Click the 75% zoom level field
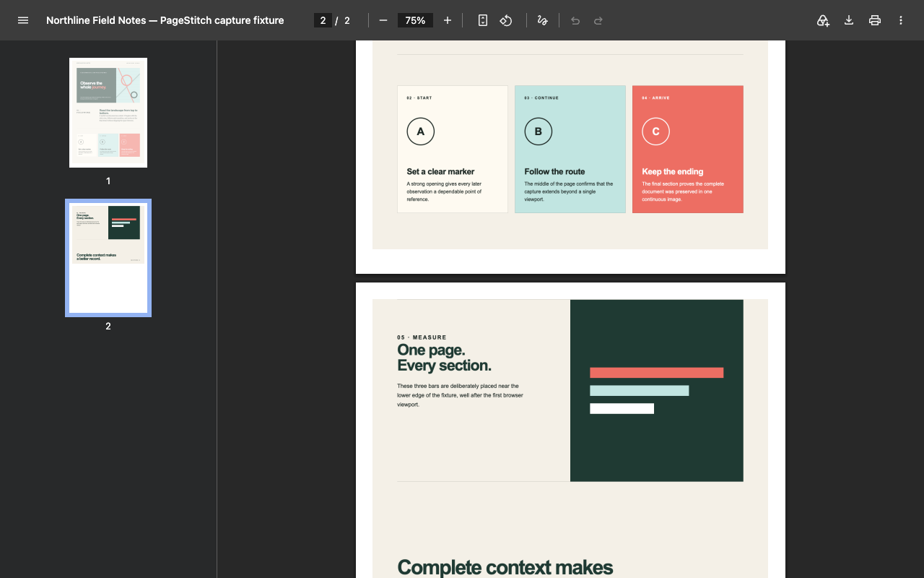Viewport: 924px width, 578px height. 415,20
